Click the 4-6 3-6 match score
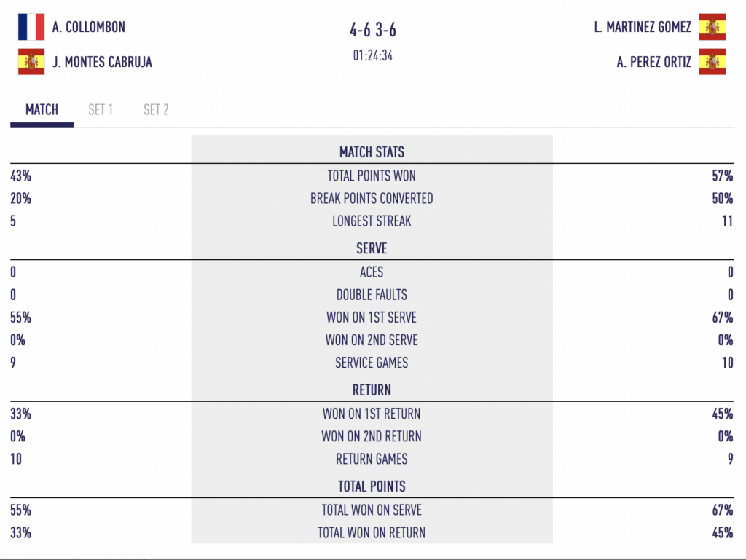The height and width of the screenshot is (560, 746). click(x=372, y=30)
